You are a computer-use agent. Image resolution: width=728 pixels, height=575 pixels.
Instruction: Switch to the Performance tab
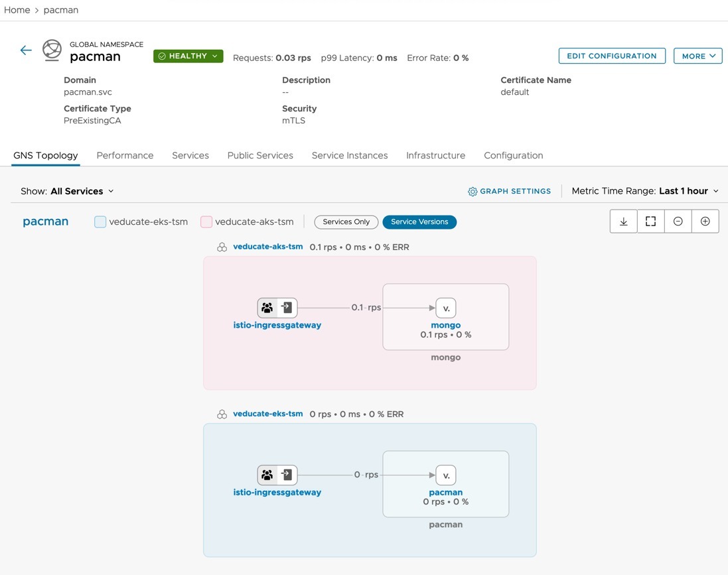125,155
